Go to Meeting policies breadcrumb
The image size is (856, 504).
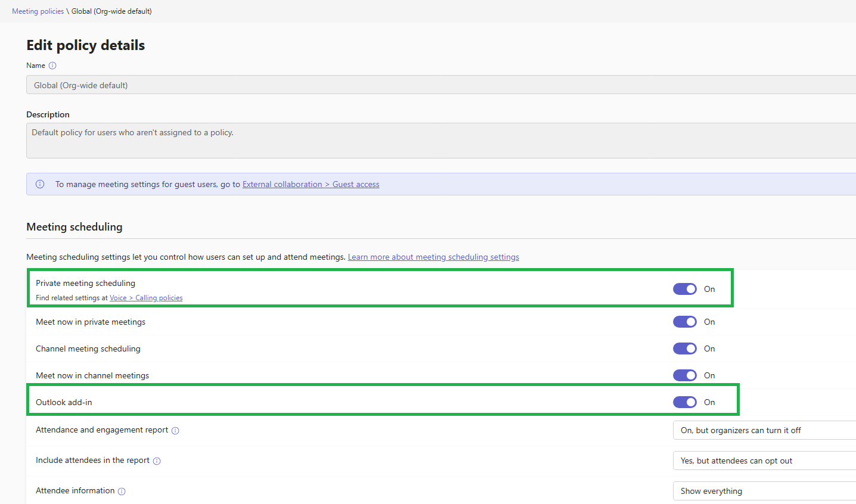tap(38, 11)
